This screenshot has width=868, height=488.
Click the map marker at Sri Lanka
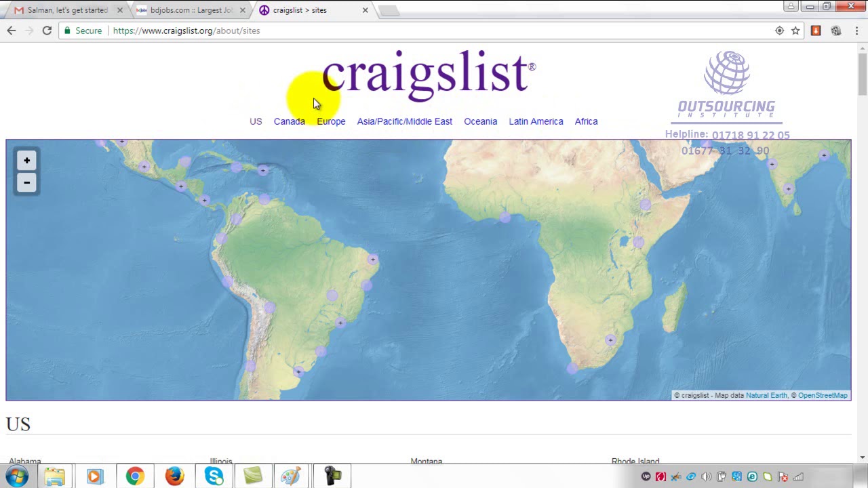point(788,189)
